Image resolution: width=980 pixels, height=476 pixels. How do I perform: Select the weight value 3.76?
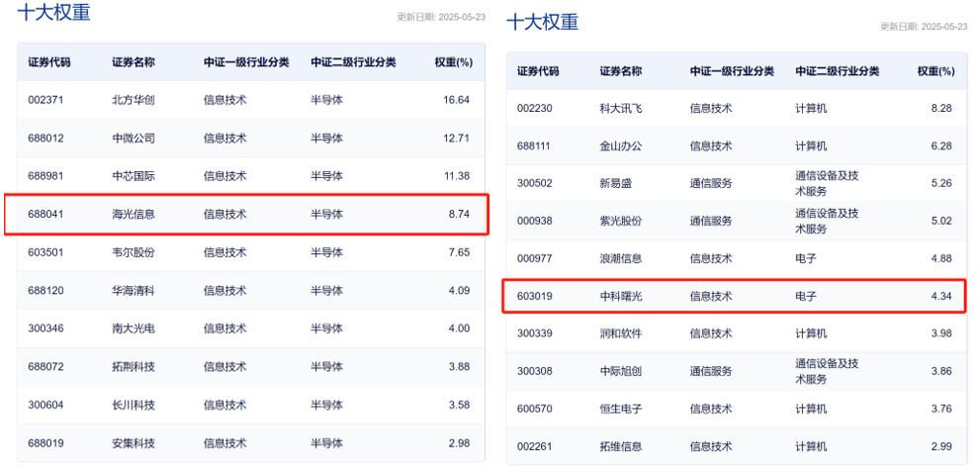(941, 409)
